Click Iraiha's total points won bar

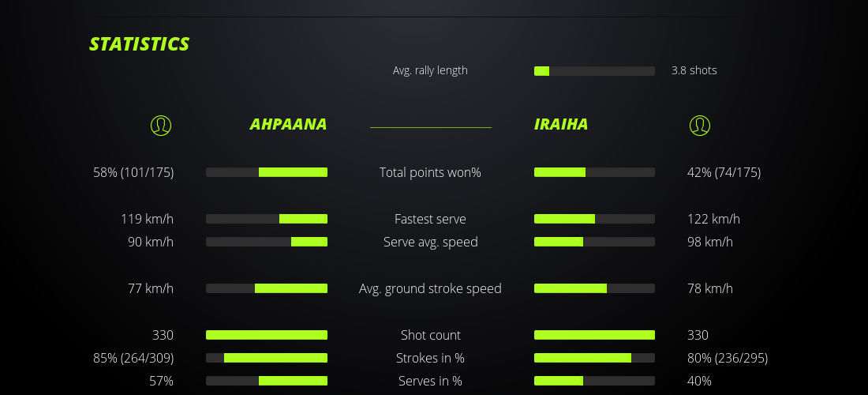tap(594, 172)
